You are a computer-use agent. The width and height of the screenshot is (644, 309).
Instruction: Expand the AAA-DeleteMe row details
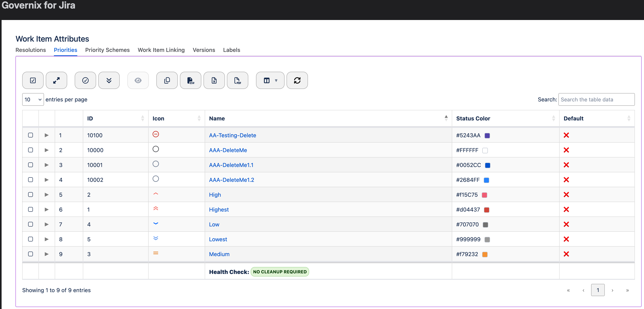tap(47, 150)
